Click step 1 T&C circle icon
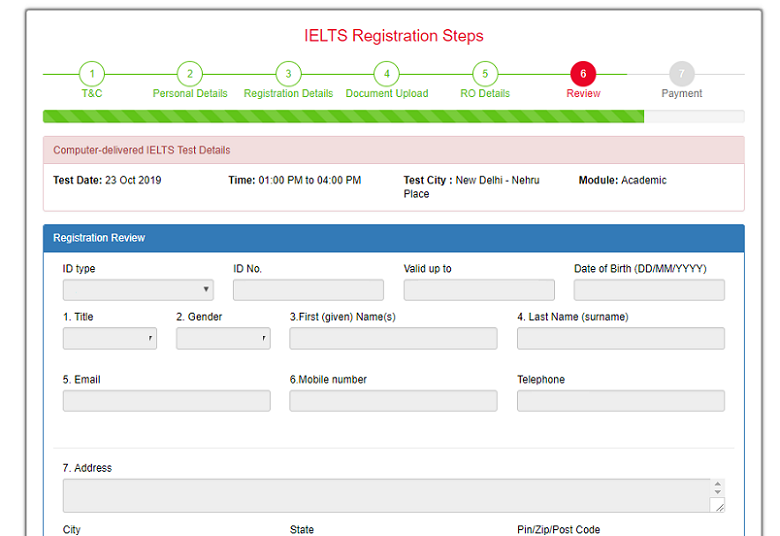Viewport: 780px width, 536px height. click(x=91, y=74)
